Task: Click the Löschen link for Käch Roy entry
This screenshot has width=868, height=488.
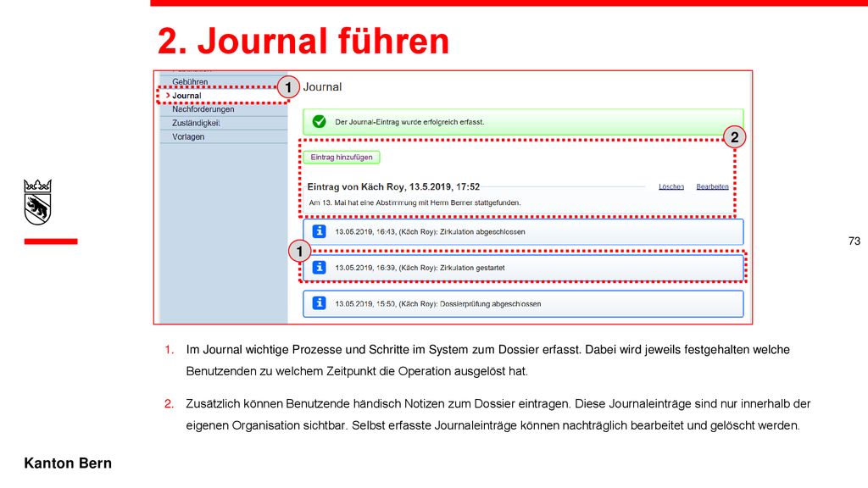Action: [x=671, y=187]
